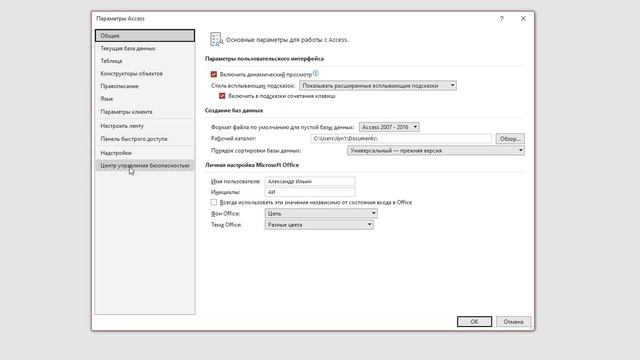
Task: Close the Параметры Access dialog
Action: click(523, 19)
